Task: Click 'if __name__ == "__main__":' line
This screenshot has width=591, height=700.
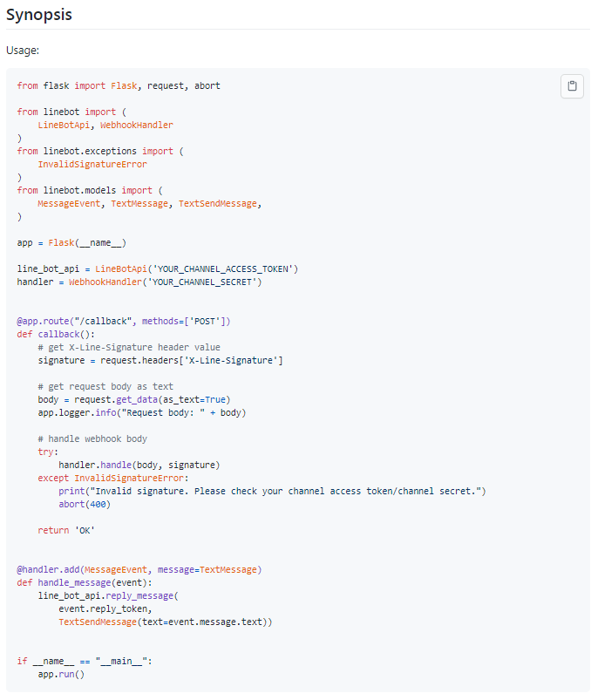Action: pyautogui.click(x=85, y=661)
